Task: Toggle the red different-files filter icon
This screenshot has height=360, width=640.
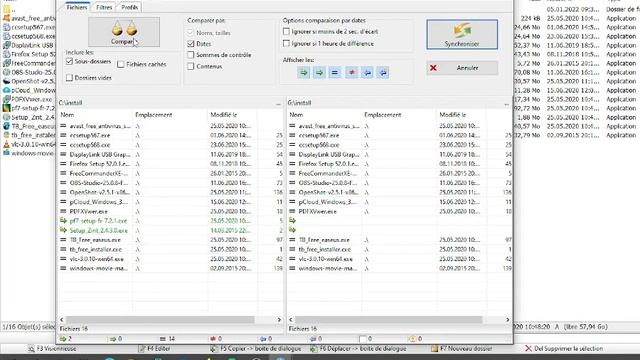Action: point(351,73)
